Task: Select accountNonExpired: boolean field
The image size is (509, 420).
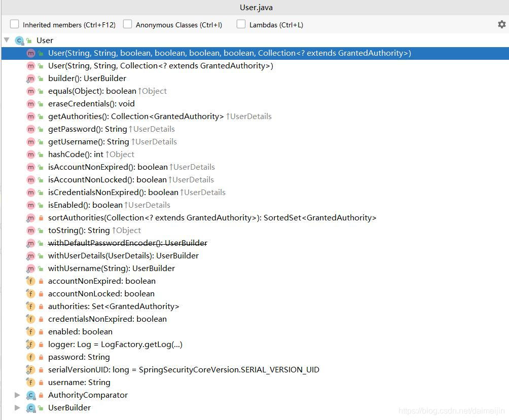Action: click(102, 281)
